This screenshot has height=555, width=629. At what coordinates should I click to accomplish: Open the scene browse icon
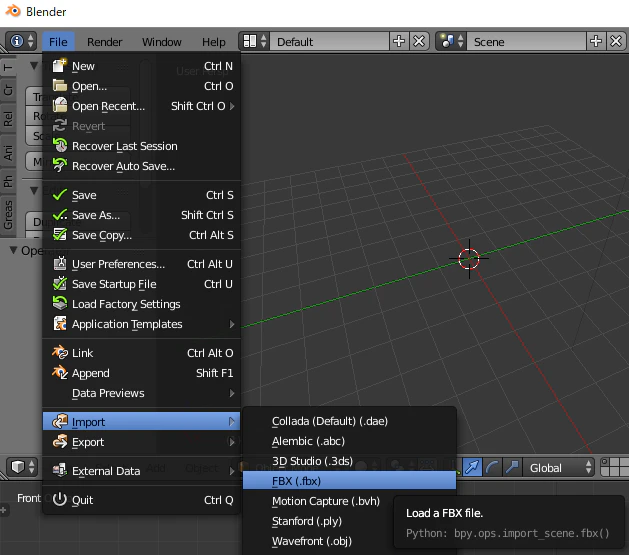451,41
